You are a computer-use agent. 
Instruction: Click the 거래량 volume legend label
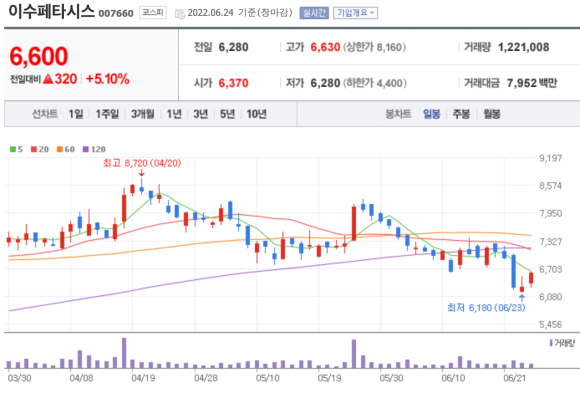coord(562,343)
